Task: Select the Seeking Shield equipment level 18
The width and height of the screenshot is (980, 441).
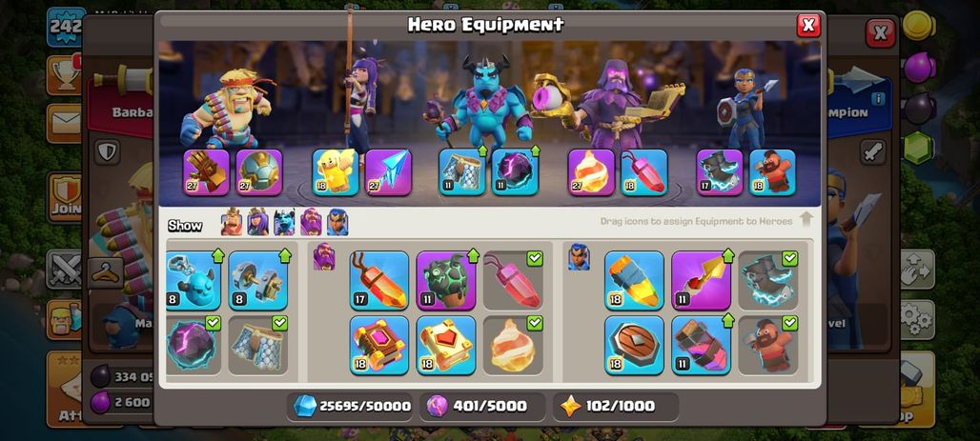Action: (634, 345)
